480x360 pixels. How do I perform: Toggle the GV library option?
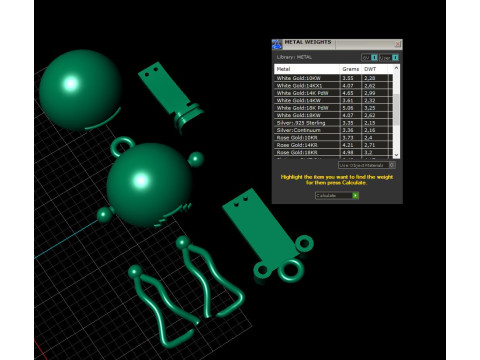tap(369, 58)
